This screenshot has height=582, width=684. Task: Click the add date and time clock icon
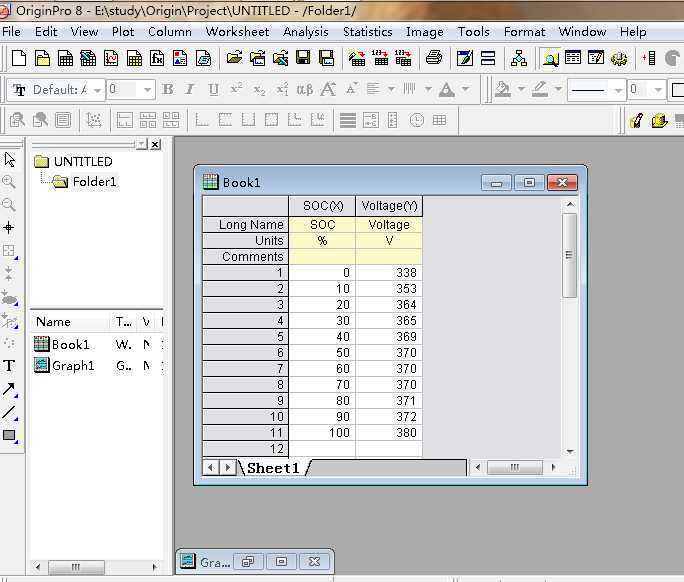[417, 120]
